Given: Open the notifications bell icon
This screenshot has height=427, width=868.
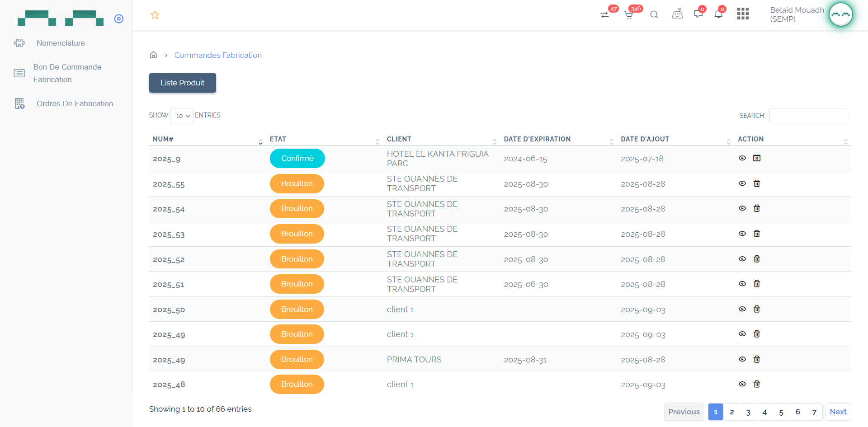Looking at the screenshot, I should 718,14.
